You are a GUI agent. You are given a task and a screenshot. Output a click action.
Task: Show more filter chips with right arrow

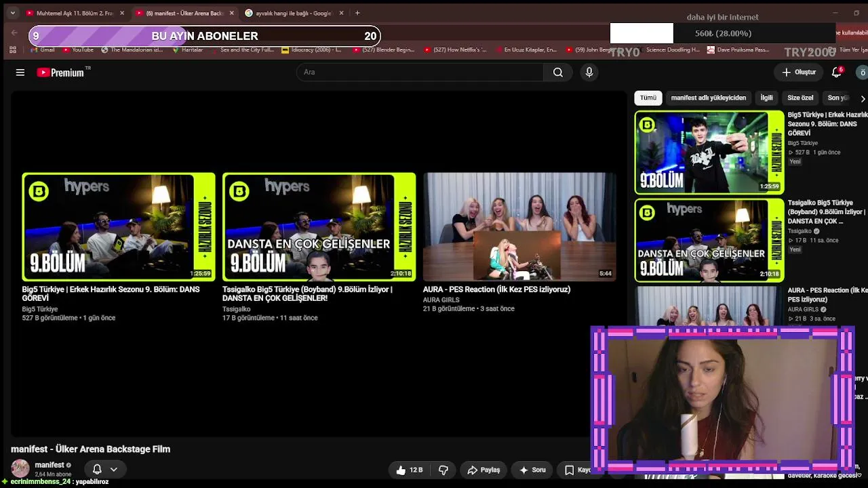coord(863,98)
